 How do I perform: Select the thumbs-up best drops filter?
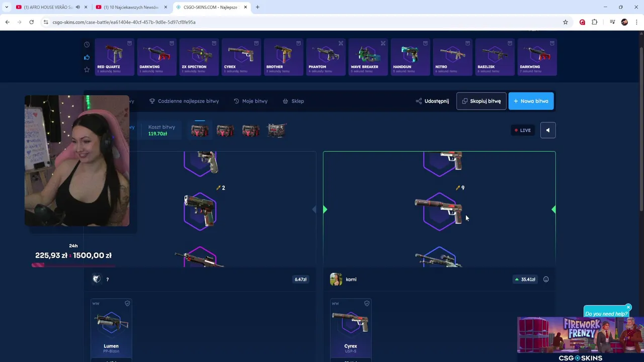[x=87, y=57]
